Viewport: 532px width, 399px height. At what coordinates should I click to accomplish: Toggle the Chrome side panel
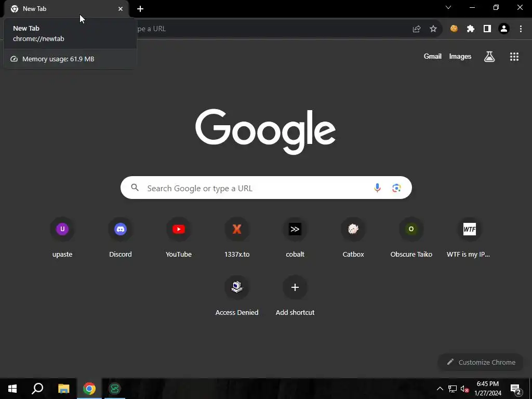pyautogui.click(x=487, y=29)
